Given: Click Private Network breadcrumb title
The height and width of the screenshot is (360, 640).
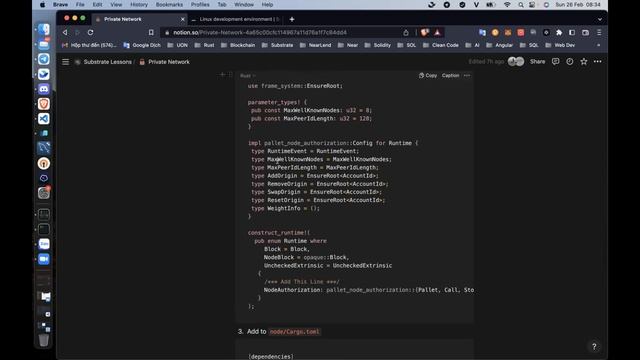Looking at the screenshot, I should [169, 62].
